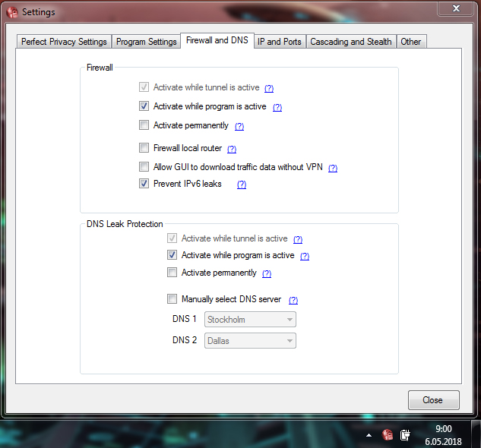Open help link for Firewall tunnel active

point(269,88)
